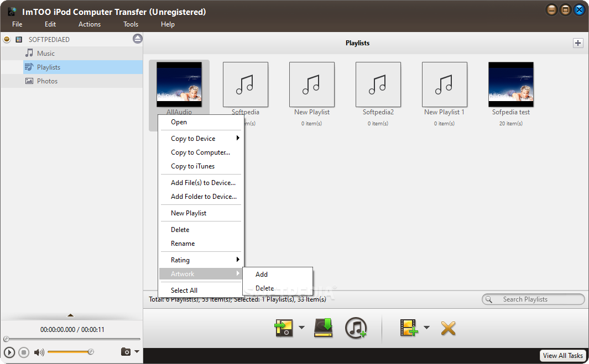Select the Sofpedia test playlist thumbnail
This screenshot has height=364, width=589.
(x=511, y=85)
